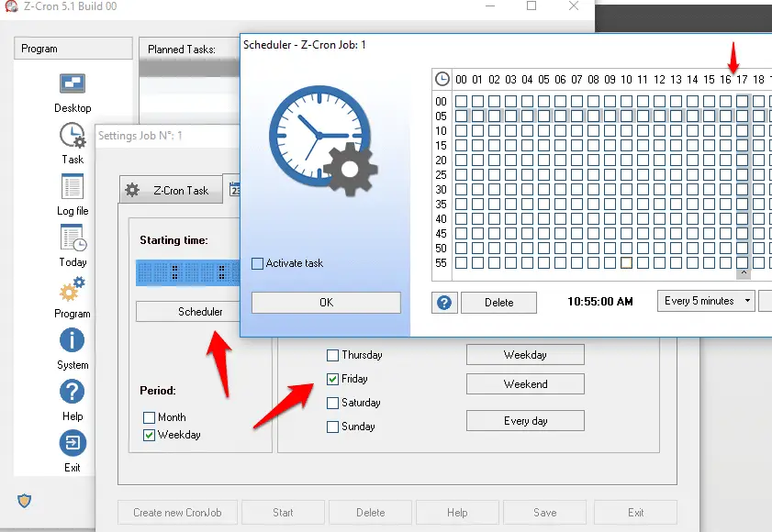Open the Every 5 minutes dropdown
This screenshot has height=532, width=772.
point(706,301)
